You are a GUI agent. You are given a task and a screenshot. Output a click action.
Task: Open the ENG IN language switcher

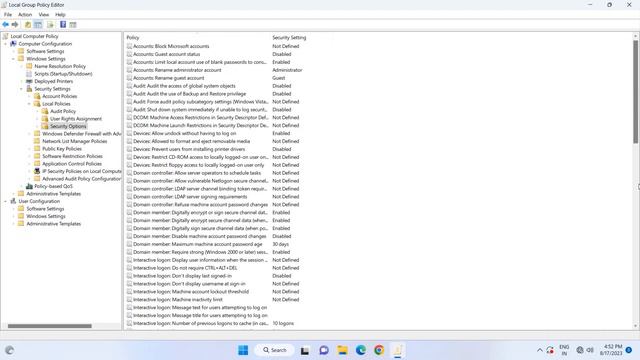(x=564, y=350)
